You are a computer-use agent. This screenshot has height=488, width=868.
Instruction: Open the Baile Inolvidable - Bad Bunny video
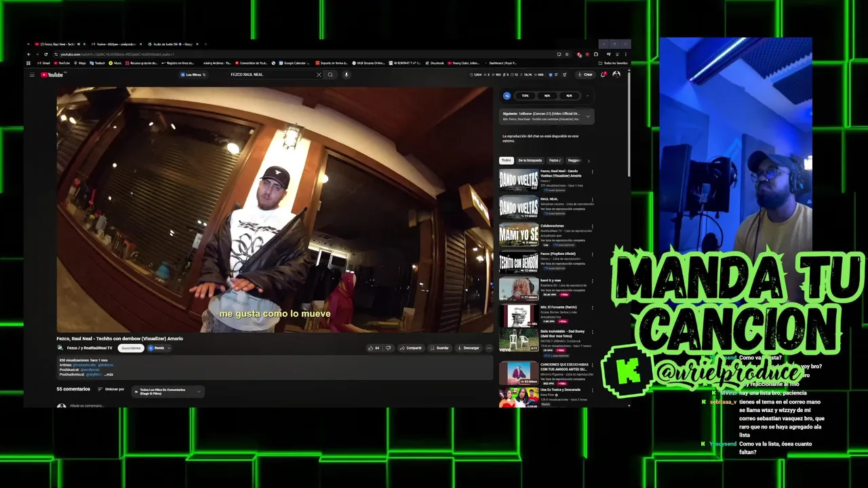519,340
